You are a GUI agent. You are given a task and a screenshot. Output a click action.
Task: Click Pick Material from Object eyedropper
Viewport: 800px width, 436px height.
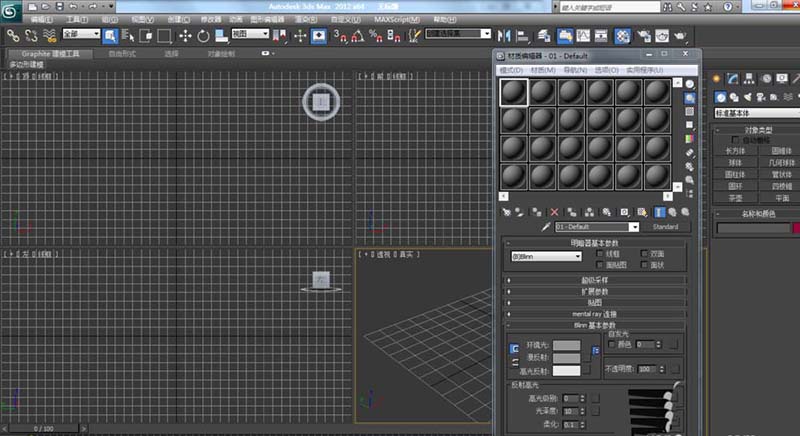545,227
